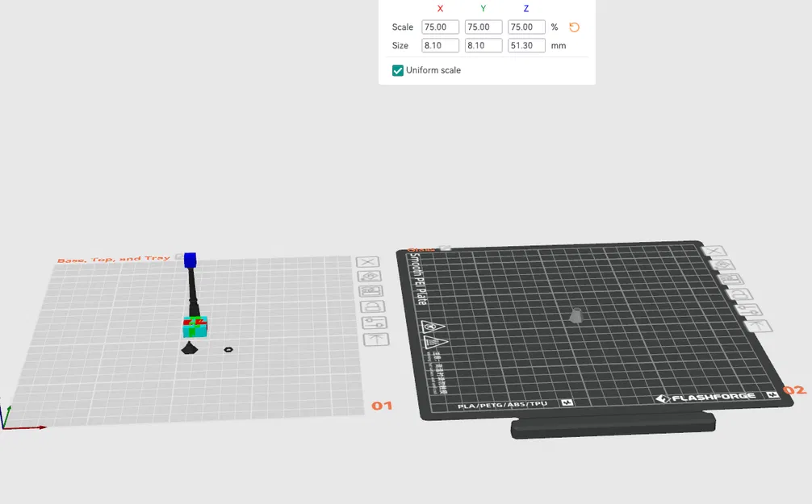Image resolution: width=812 pixels, height=504 pixels.
Task: Open plate 02 settings sliders icon
Action: tap(749, 310)
